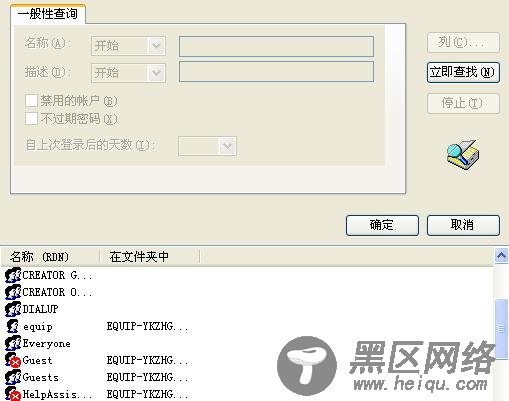
Task: Click the 立即查找 button
Action: (463, 72)
